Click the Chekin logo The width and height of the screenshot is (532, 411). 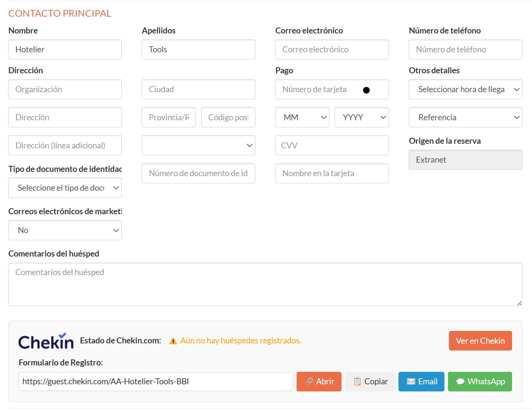[x=46, y=341]
